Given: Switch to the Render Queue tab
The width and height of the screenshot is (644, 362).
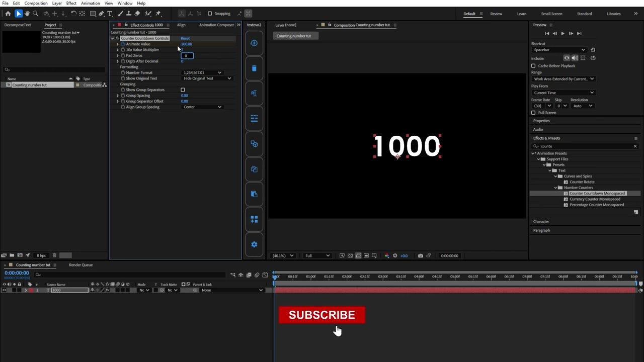Looking at the screenshot, I should point(80,265).
